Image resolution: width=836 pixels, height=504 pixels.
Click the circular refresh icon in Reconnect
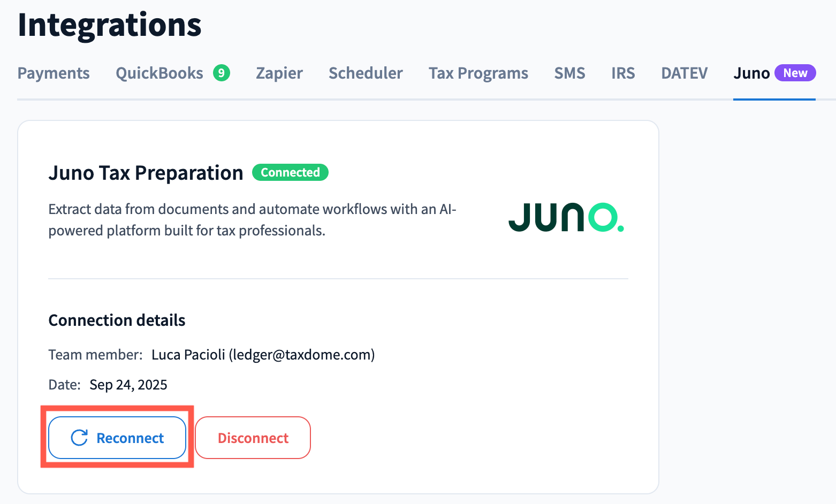(x=79, y=438)
